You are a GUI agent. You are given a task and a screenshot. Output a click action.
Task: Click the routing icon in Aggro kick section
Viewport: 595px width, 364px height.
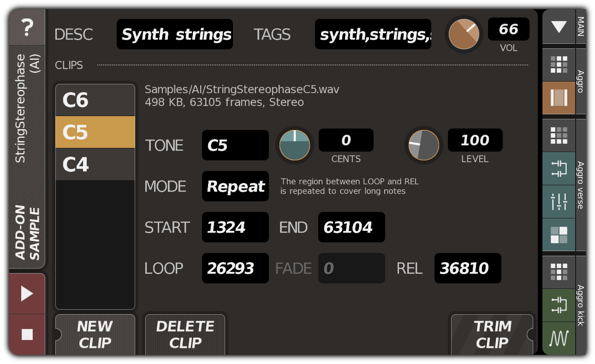(559, 305)
